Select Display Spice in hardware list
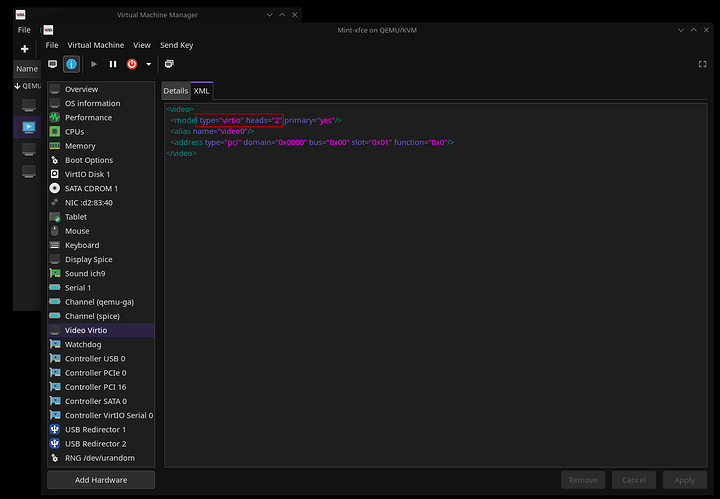The image size is (720, 499). (89, 259)
